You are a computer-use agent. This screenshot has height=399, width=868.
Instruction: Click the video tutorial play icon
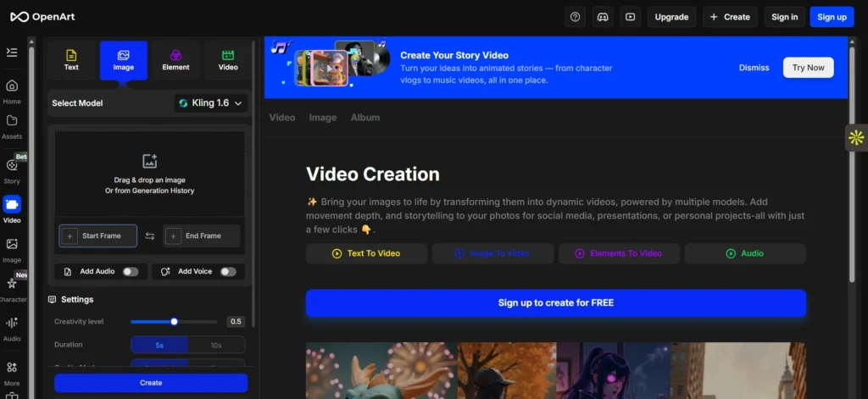[630, 17]
